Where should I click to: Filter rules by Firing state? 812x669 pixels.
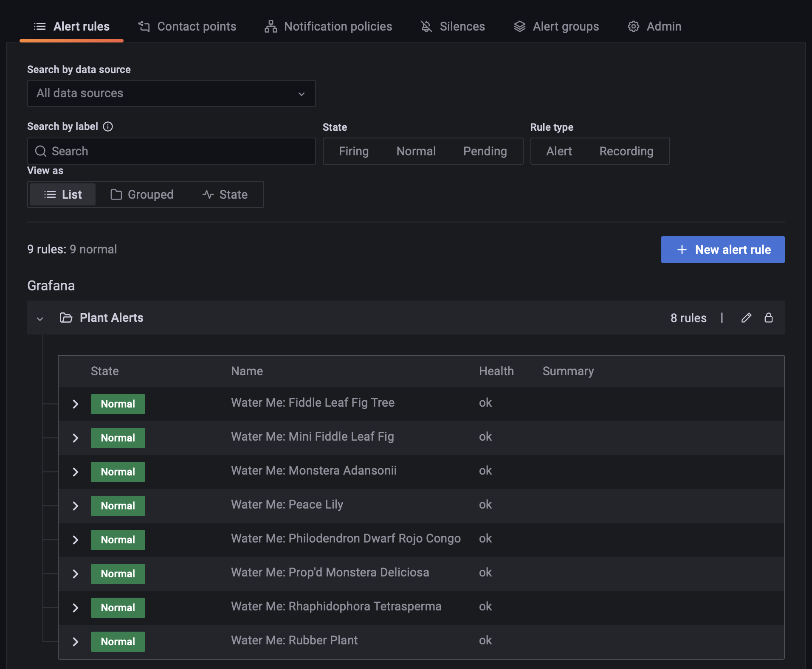click(x=353, y=151)
